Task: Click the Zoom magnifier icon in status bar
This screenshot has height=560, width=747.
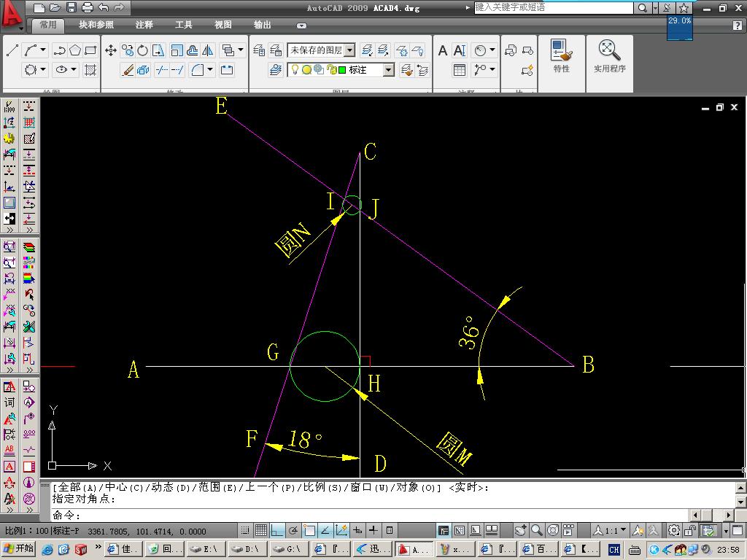Action: tap(536, 530)
